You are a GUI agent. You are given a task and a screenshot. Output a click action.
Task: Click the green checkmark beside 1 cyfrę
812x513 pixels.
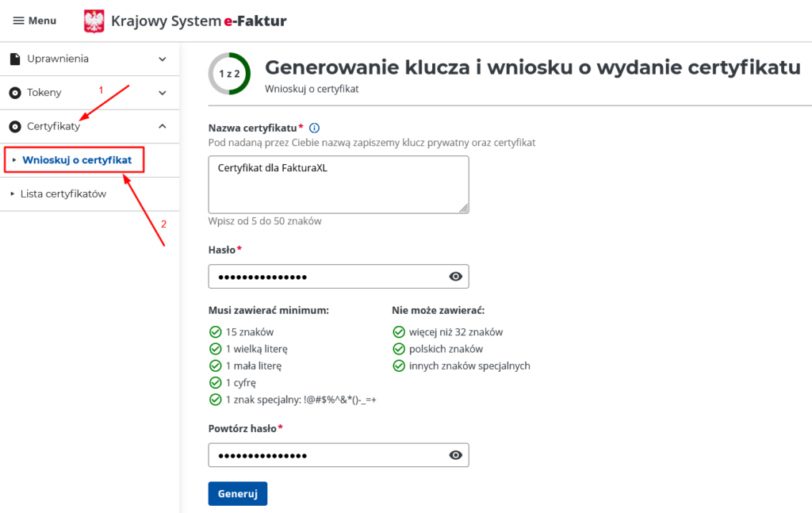[x=215, y=382]
